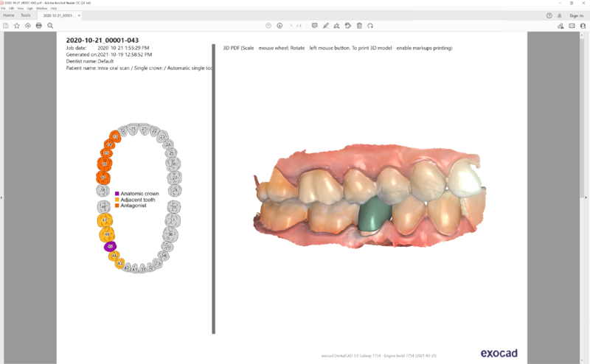The width and height of the screenshot is (590, 364).
Task: Switch to the Tools tab
Action: [26, 15]
